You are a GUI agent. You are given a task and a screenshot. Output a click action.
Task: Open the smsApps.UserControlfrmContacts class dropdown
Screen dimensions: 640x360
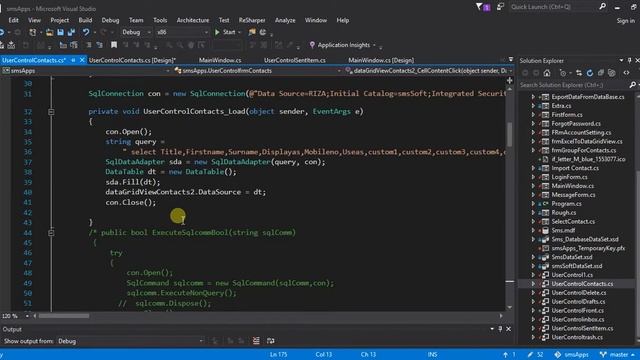tap(258, 71)
